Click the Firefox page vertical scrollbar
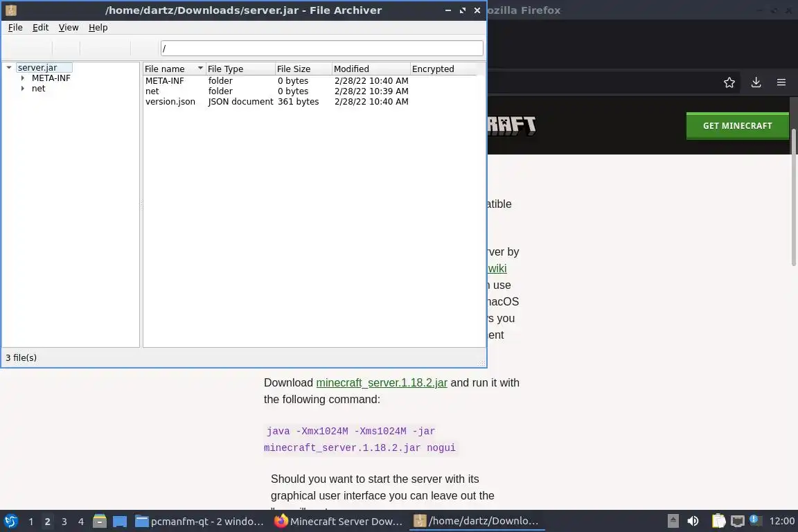Viewport: 798px width, 532px height. 793,197
